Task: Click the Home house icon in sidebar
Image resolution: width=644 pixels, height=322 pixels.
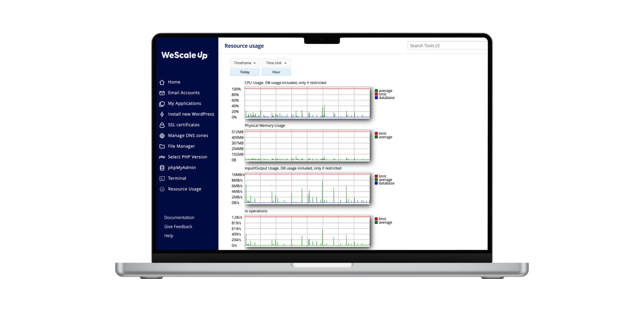Action: point(162,82)
